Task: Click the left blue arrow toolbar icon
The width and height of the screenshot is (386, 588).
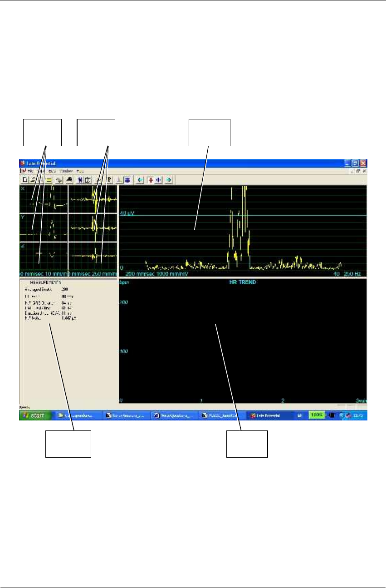Action: click(x=140, y=180)
